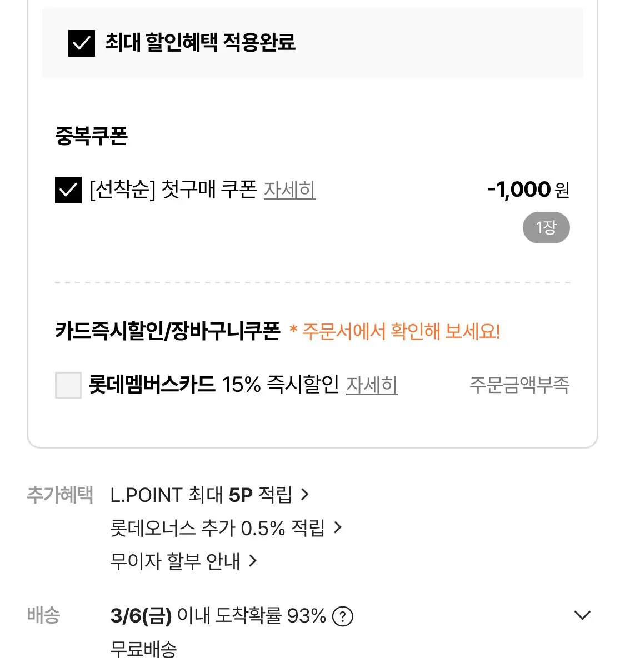
Task: Click the 무료배송 shipping label
Action: [143, 649]
